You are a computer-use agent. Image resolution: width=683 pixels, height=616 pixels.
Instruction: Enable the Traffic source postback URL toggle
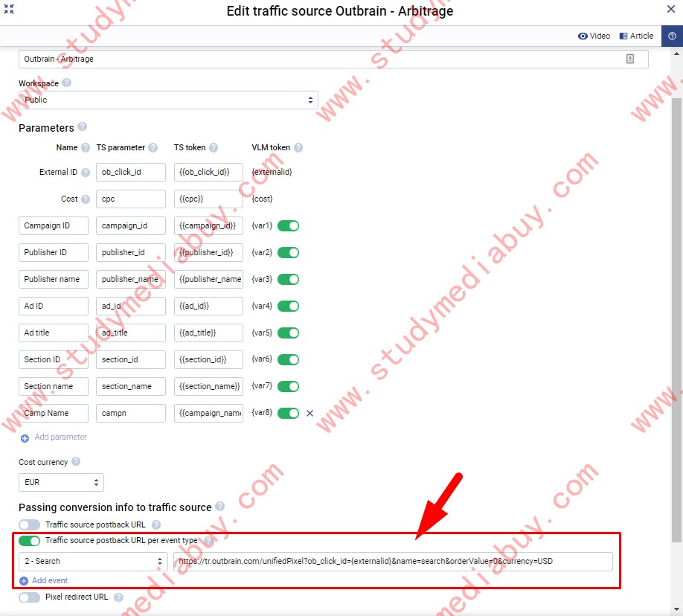point(30,524)
